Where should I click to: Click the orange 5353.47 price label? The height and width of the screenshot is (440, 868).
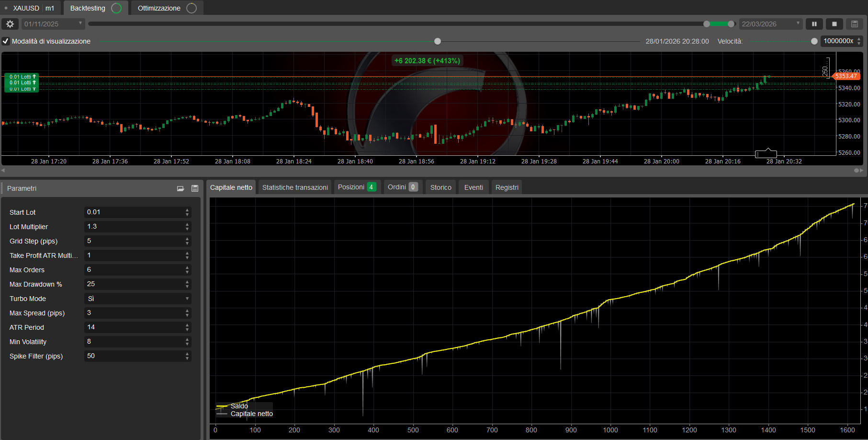click(x=846, y=76)
